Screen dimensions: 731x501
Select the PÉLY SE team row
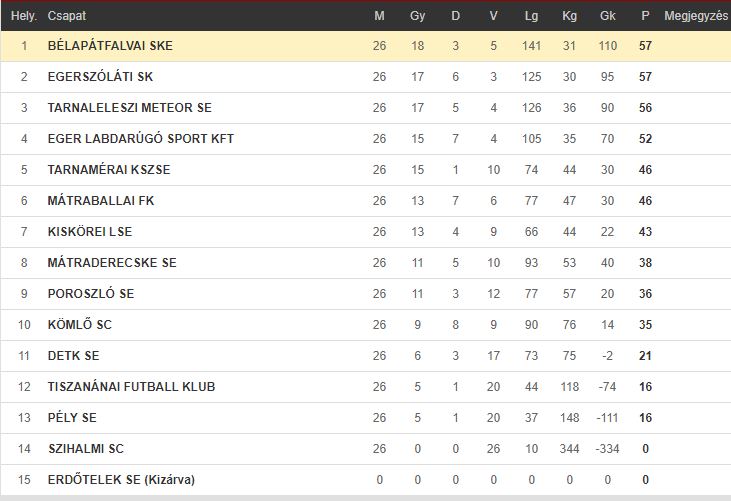(x=366, y=418)
